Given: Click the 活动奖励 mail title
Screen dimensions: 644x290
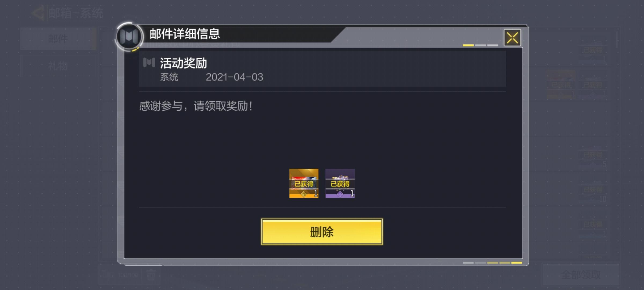Looking at the screenshot, I should tap(184, 63).
